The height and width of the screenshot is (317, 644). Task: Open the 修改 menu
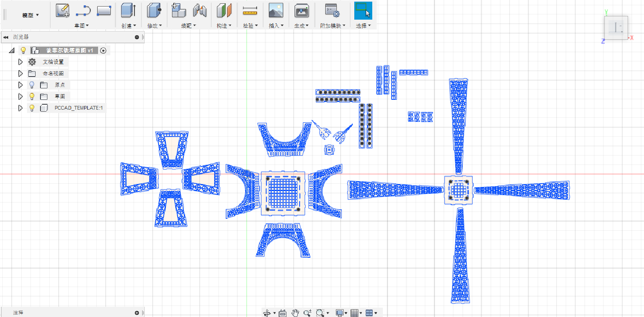pyautogui.click(x=154, y=26)
